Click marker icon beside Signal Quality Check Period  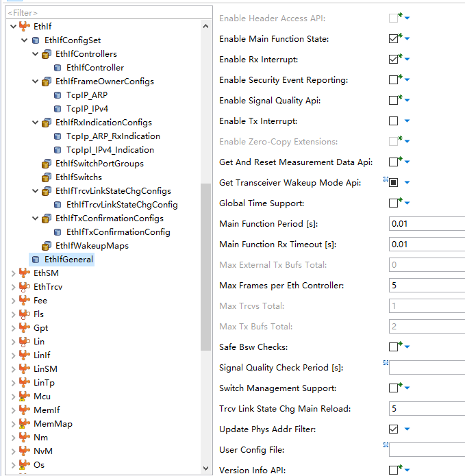click(x=386, y=362)
